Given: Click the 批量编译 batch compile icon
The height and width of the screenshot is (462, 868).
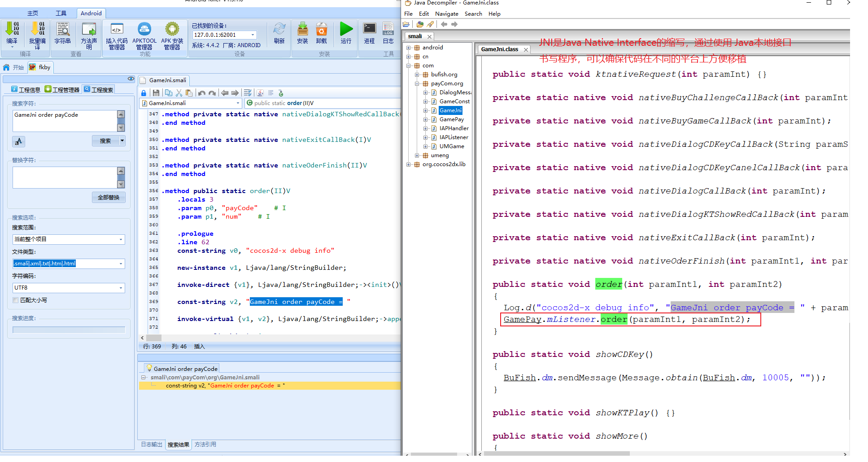Looking at the screenshot, I should [x=38, y=35].
